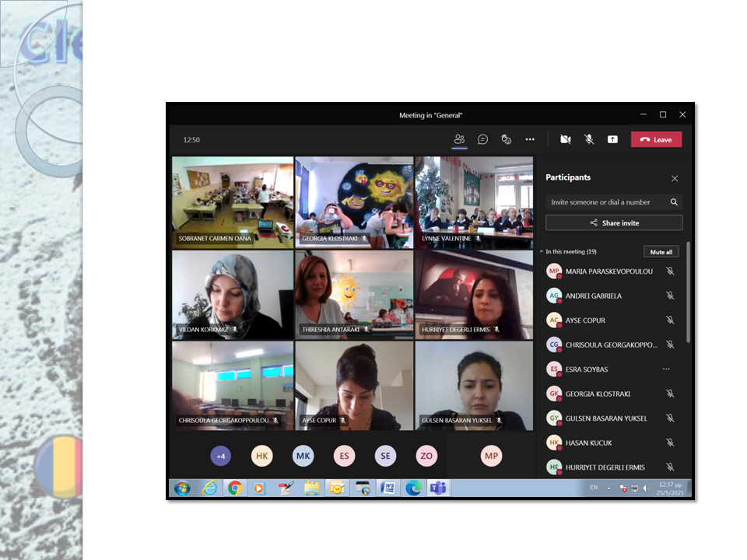Image resolution: width=747 pixels, height=560 pixels.
Task: Click the Share invite button
Action: [x=614, y=222]
